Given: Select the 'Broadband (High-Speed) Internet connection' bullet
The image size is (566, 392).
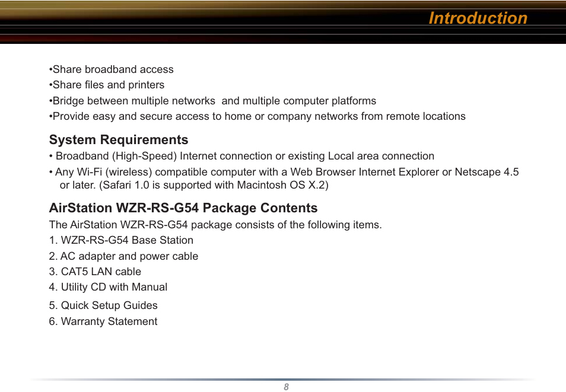Looking at the screenshot, I should [241, 156].
